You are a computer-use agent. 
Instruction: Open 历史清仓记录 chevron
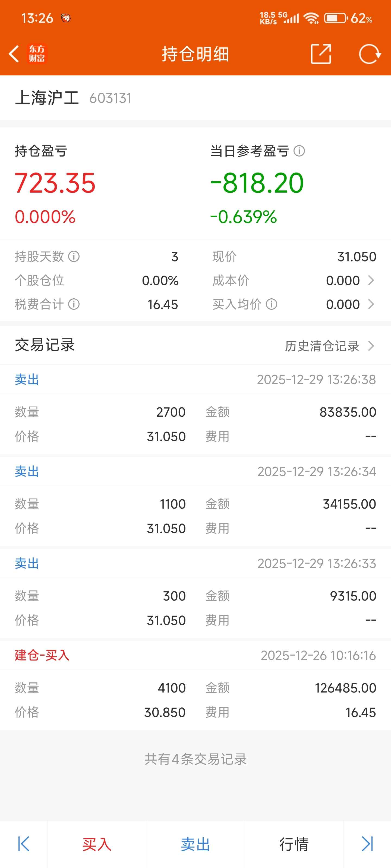371,346
